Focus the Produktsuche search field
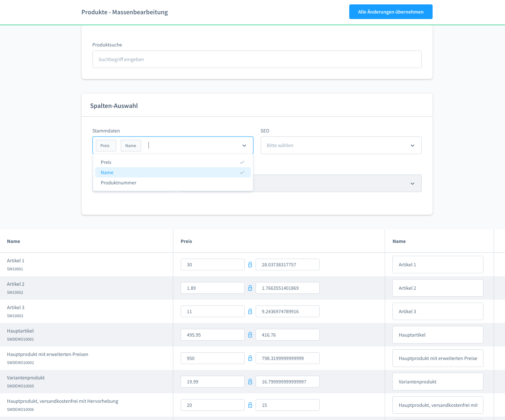The width and height of the screenshot is (505, 420). tap(257, 59)
